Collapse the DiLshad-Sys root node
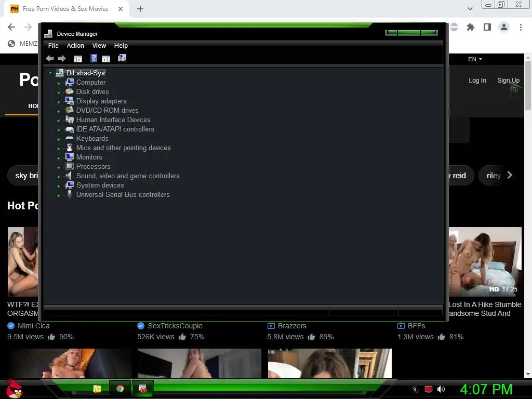Viewport: 532px width, 399px height. point(50,73)
